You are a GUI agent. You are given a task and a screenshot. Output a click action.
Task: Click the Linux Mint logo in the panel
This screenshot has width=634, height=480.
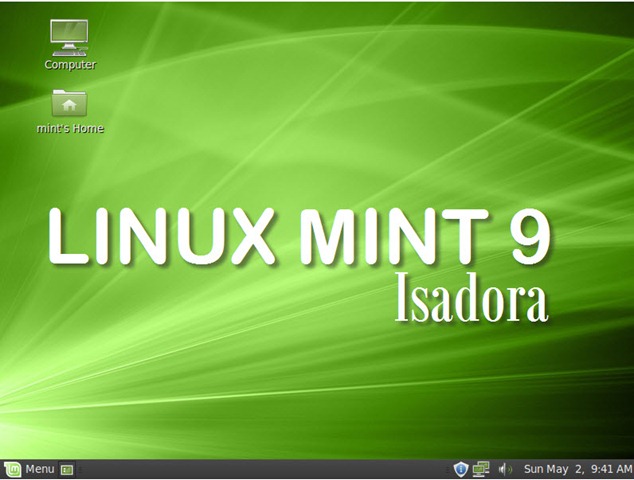click(12, 469)
